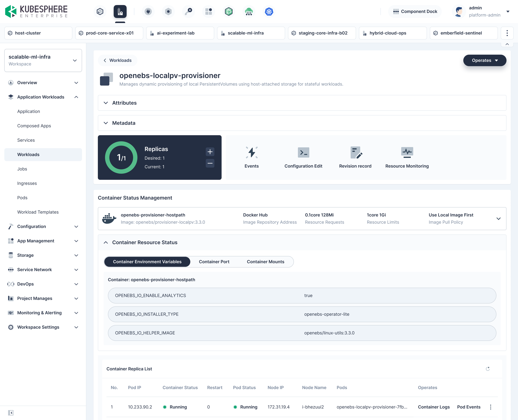Open Composed Apps in the sidebar
This screenshot has width=518, height=420.
34,126
